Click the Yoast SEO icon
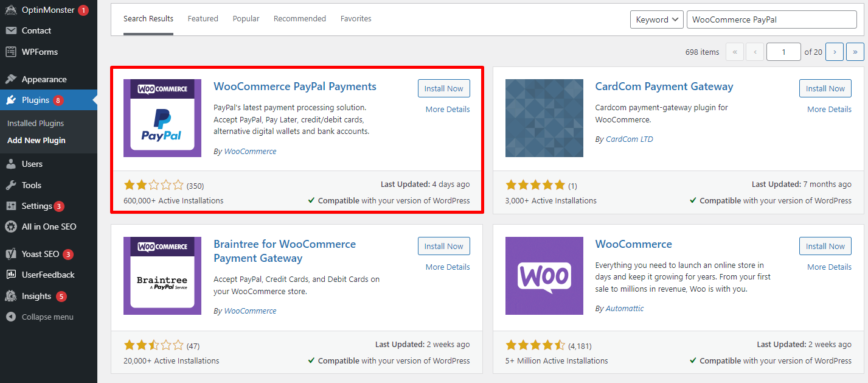Image resolution: width=868 pixels, height=383 pixels. (11, 254)
